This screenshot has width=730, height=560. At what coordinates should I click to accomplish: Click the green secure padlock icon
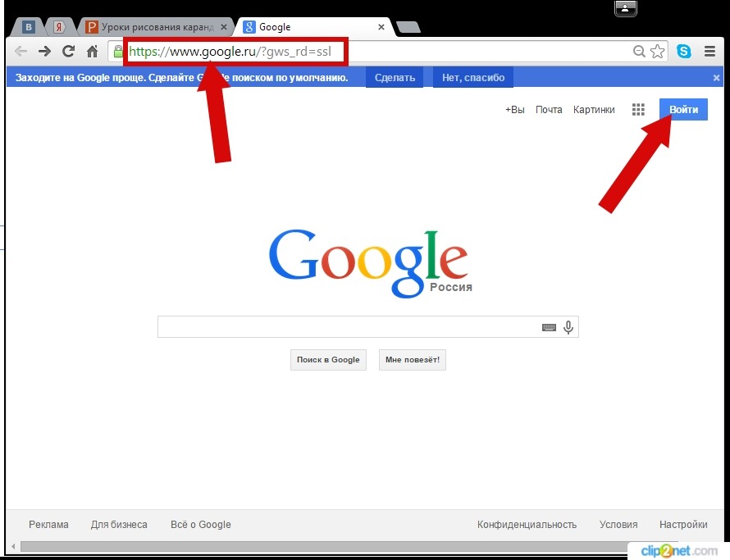click(x=118, y=51)
